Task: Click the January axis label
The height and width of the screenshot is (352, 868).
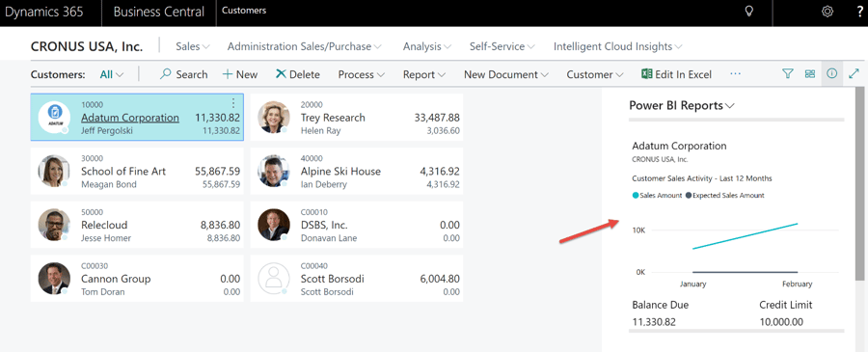Action: [692, 284]
